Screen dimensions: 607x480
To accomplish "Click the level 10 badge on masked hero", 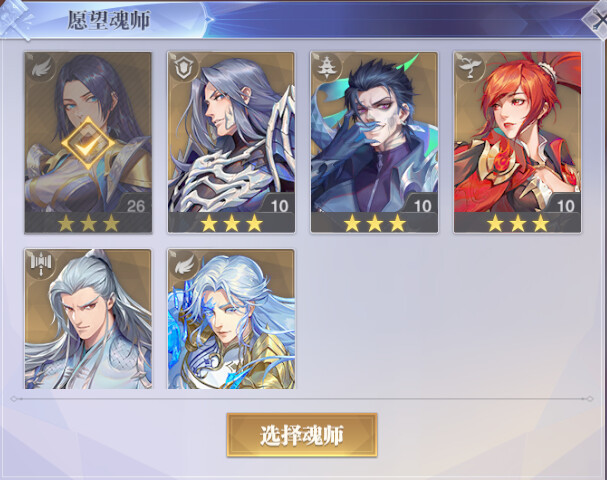I will click(422, 206).
